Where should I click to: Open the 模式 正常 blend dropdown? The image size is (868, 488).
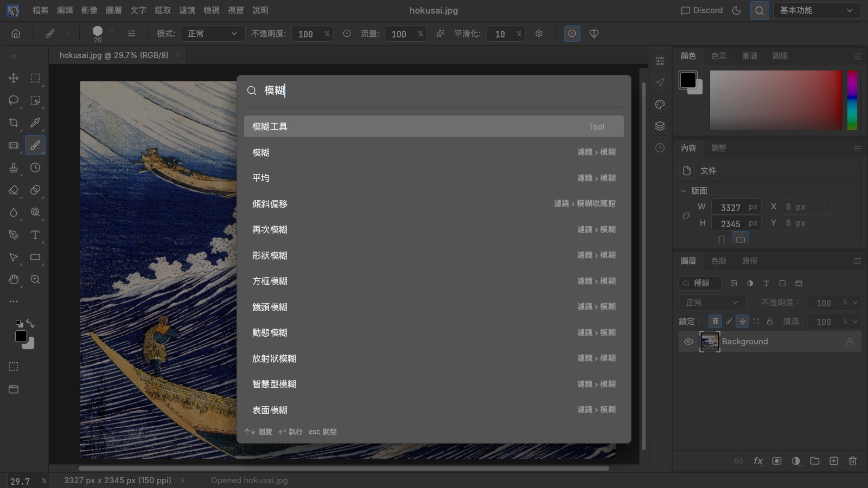[212, 34]
